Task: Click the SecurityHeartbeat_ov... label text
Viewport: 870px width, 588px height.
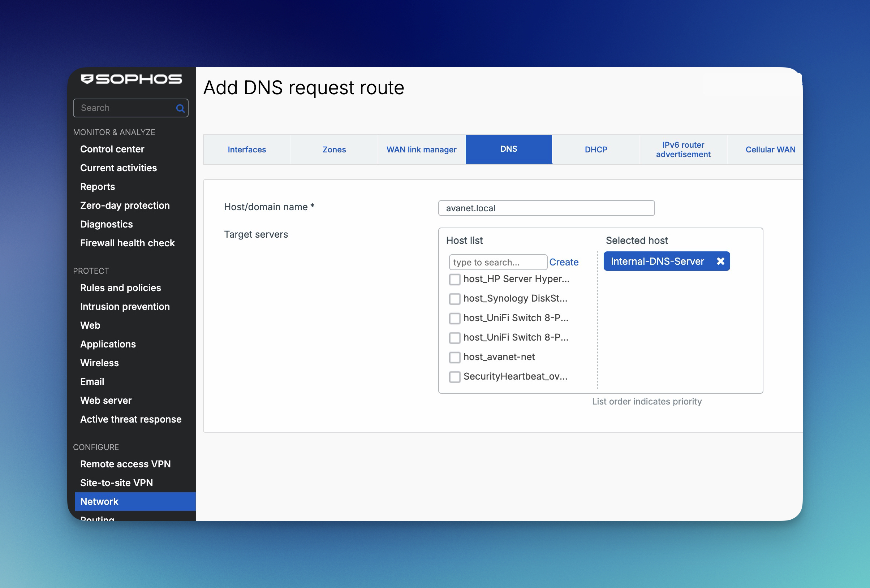Action: (x=516, y=376)
